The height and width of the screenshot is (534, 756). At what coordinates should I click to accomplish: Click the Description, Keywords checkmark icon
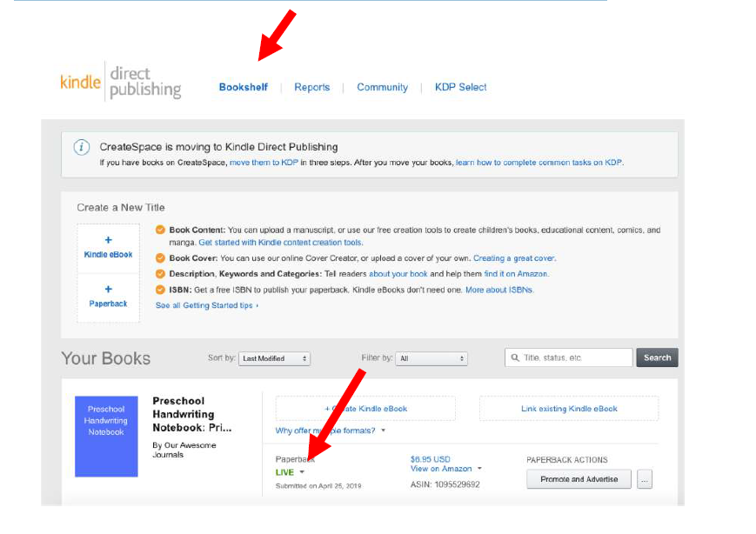(160, 274)
